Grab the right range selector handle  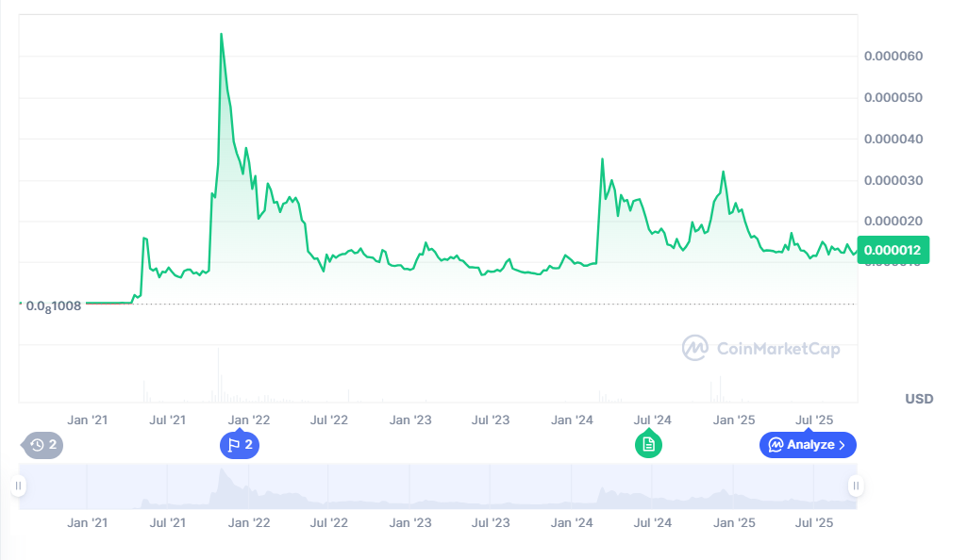856,486
